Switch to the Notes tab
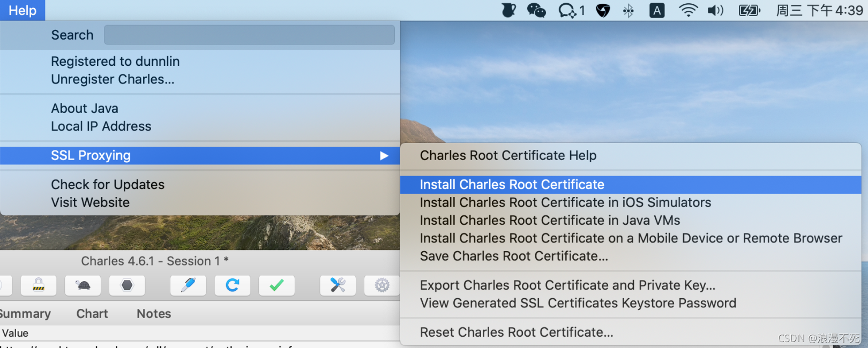This screenshot has height=348, width=868. click(x=154, y=314)
